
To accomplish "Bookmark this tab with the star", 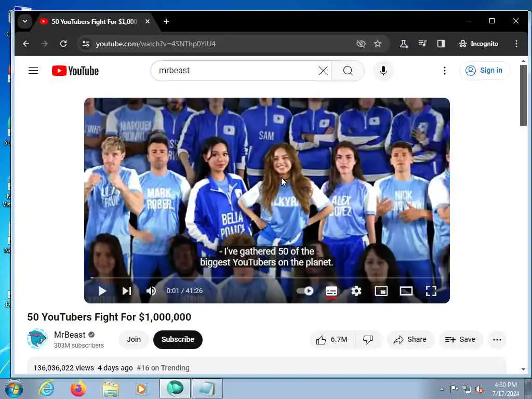I will click(x=378, y=44).
